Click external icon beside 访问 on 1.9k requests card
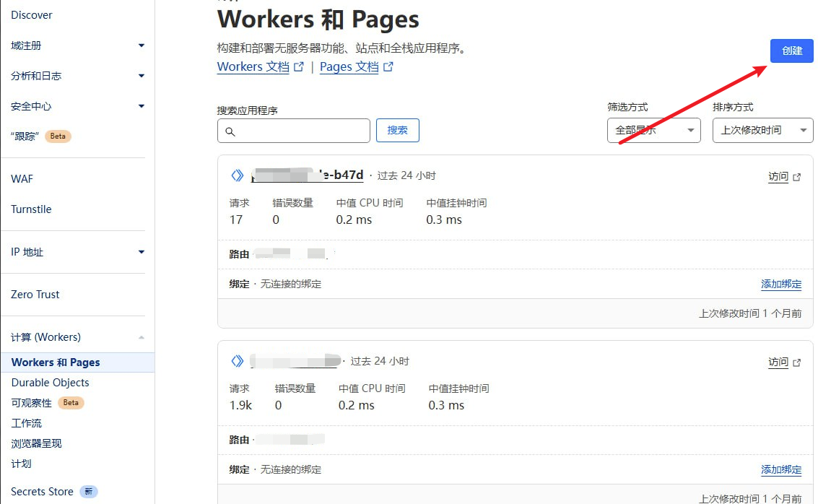Image resolution: width=818 pixels, height=504 pixels. (796, 362)
